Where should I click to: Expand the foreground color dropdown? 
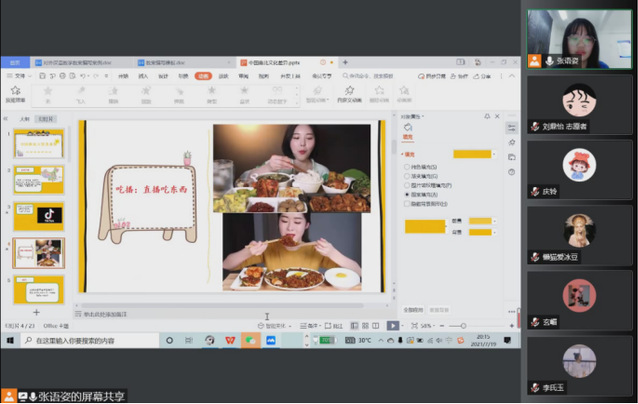[x=493, y=221]
